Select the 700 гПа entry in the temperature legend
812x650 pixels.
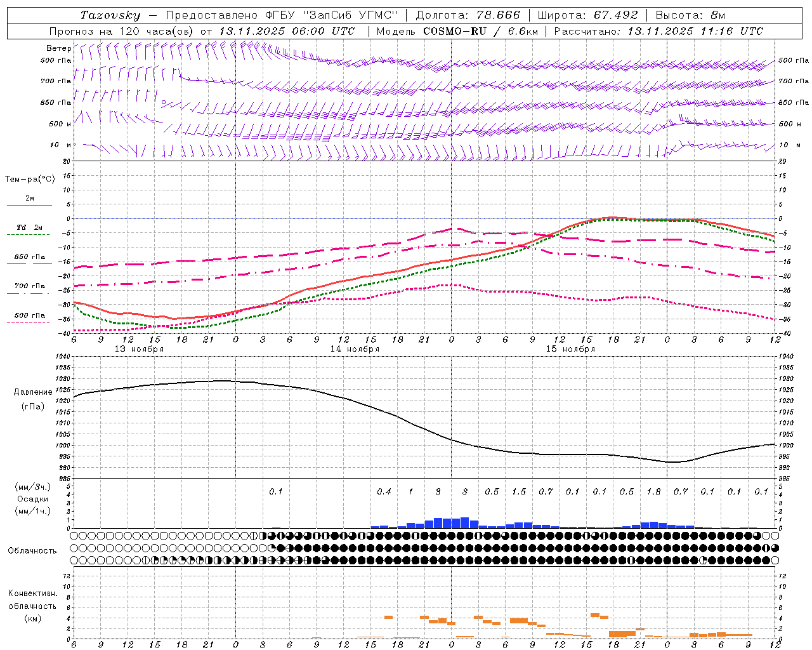[30, 286]
